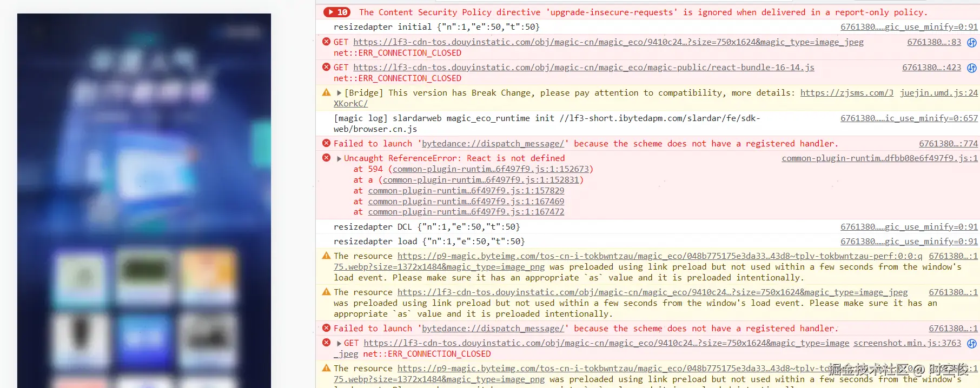The image size is (980, 388).
Task: Follow the 6761380…:423 source link
Action: [931, 68]
